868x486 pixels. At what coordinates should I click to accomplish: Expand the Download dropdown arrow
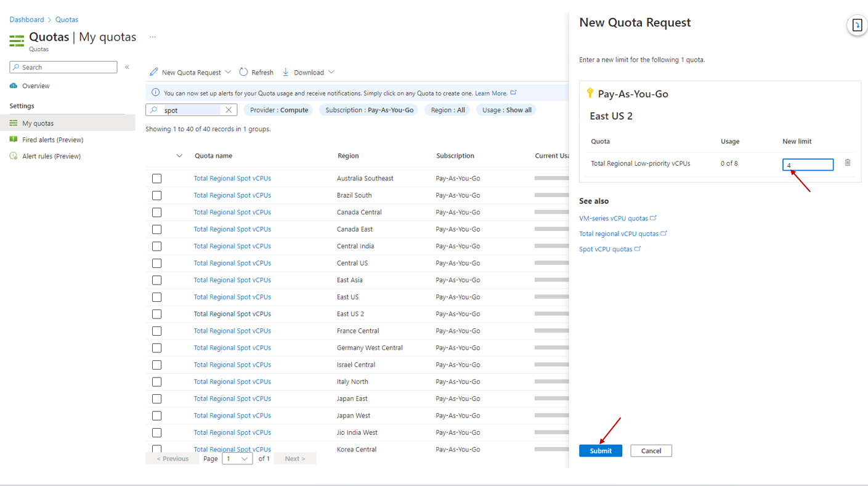331,72
